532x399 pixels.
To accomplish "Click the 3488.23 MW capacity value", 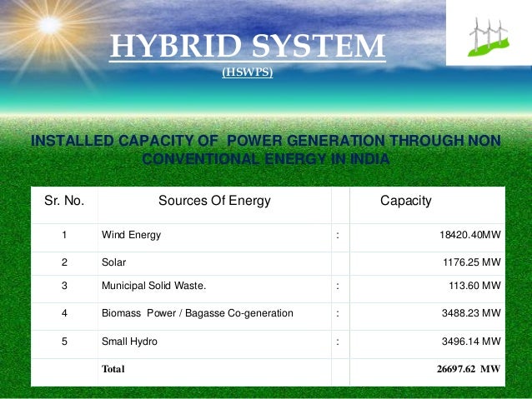I will click(471, 313).
